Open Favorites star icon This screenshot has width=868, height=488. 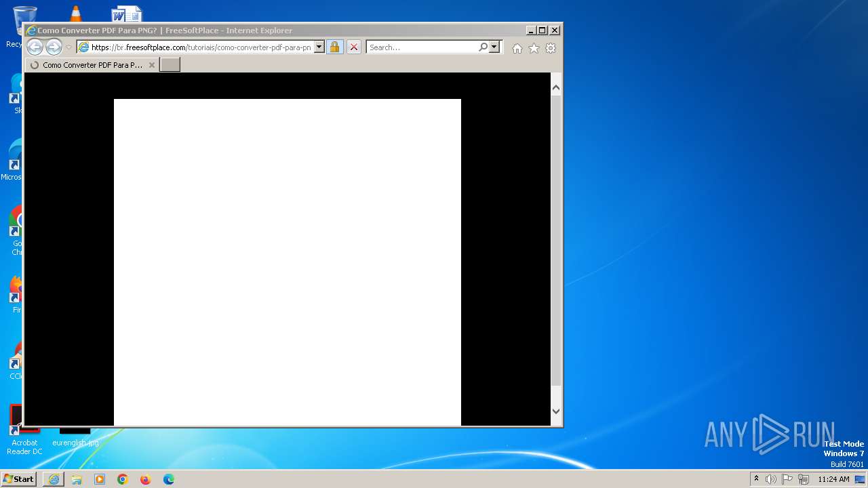pyautogui.click(x=534, y=48)
